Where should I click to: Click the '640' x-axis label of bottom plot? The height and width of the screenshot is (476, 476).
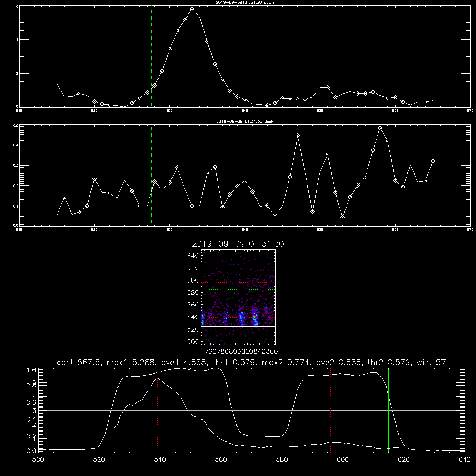[465, 460]
